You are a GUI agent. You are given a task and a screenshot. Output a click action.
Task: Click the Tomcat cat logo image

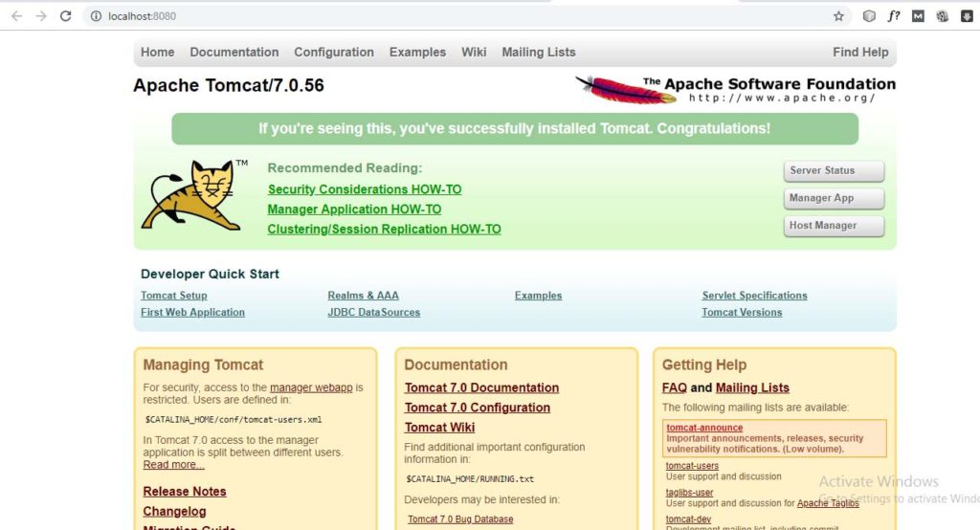[192, 194]
